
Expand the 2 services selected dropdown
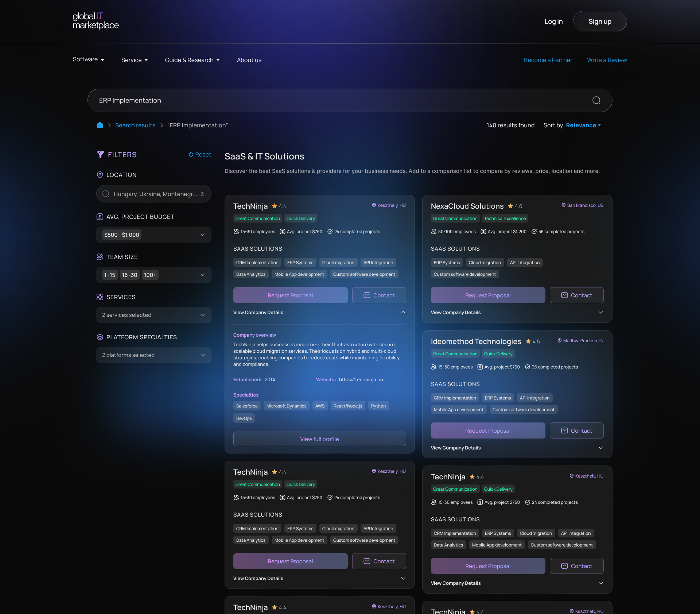coord(153,315)
